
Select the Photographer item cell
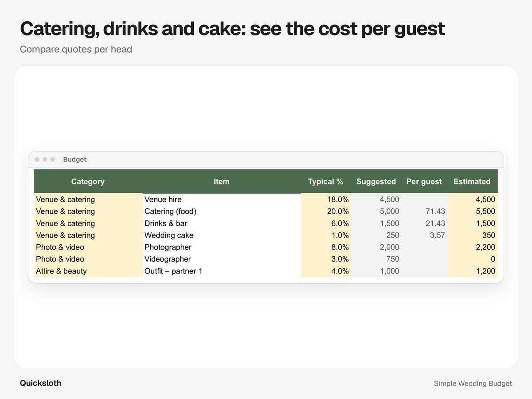[222, 247]
